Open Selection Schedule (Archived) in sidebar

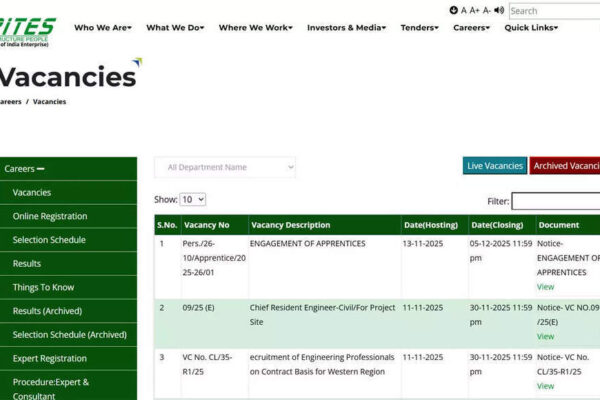click(69, 335)
